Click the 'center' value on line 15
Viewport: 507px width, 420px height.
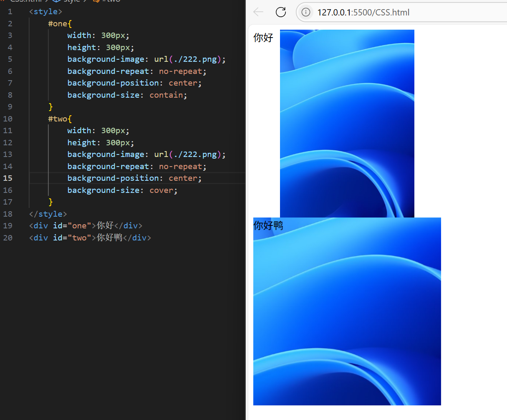[183, 178]
